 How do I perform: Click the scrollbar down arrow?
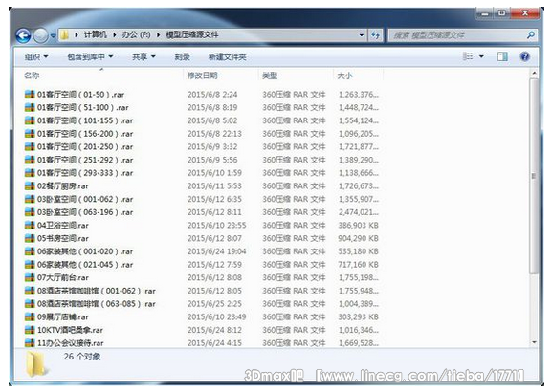534,342
